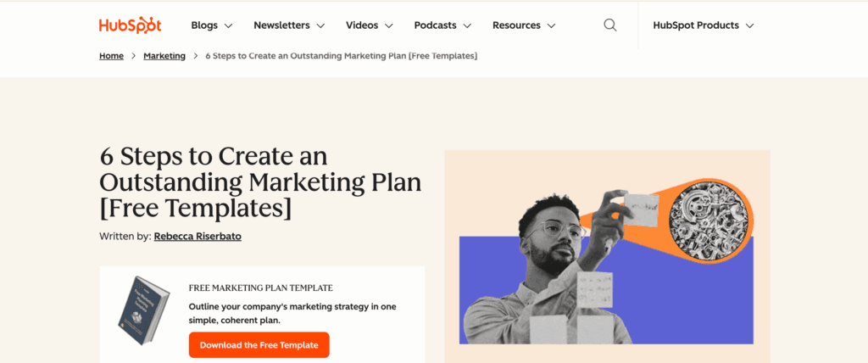View author Rebecca Riserbato's profile

[x=198, y=237]
